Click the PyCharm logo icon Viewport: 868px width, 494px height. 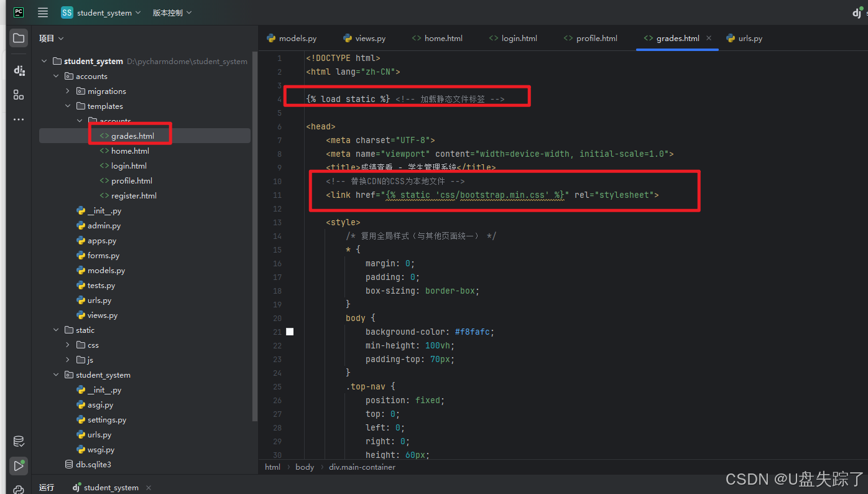[19, 12]
